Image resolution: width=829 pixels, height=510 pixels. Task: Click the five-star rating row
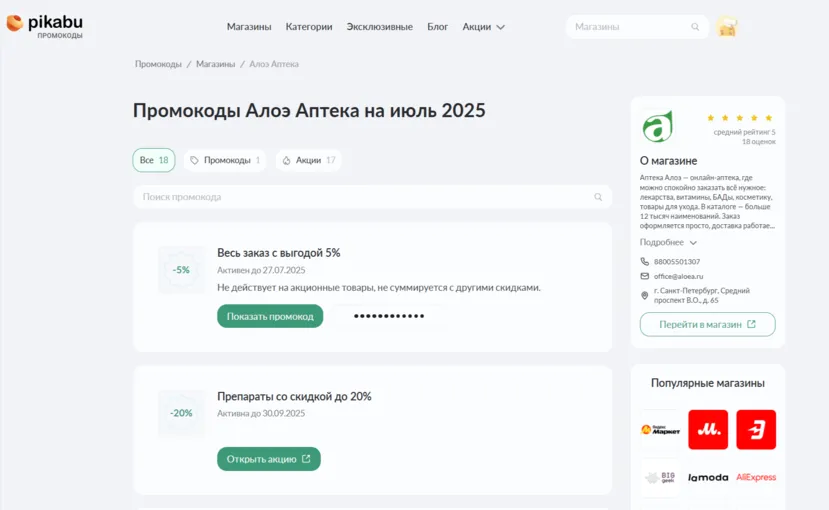pyautogui.click(x=740, y=118)
